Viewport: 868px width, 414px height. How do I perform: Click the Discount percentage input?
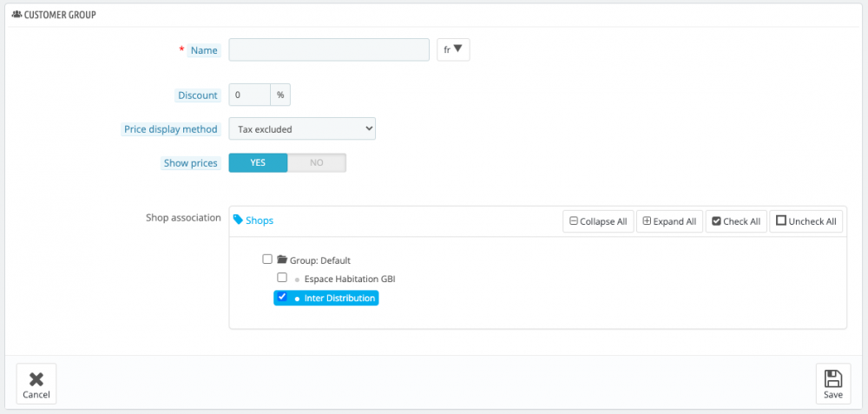tap(250, 94)
